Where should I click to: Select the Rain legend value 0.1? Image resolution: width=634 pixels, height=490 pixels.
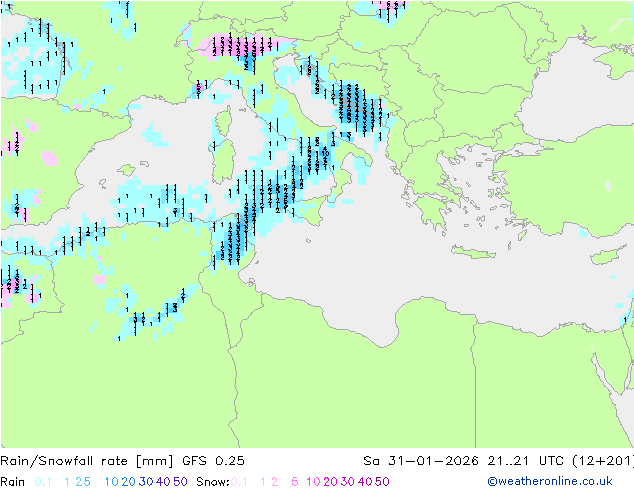43,482
